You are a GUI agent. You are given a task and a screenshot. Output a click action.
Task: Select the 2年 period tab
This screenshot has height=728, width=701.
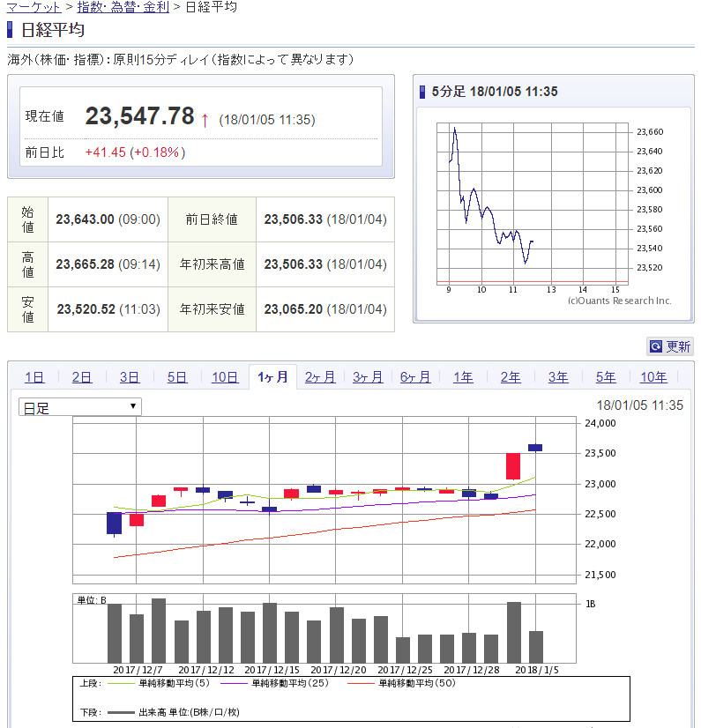point(511,377)
